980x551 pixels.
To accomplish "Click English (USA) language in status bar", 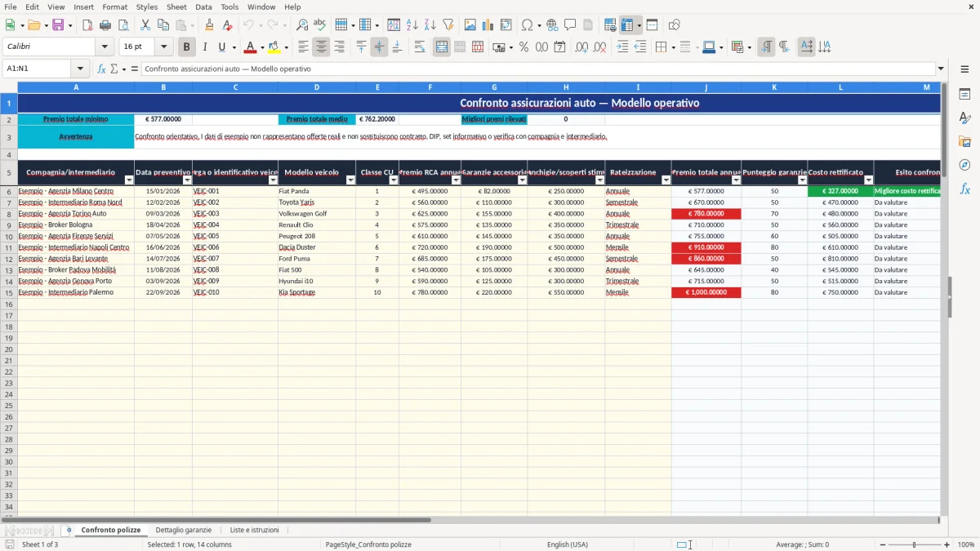I will click(567, 544).
